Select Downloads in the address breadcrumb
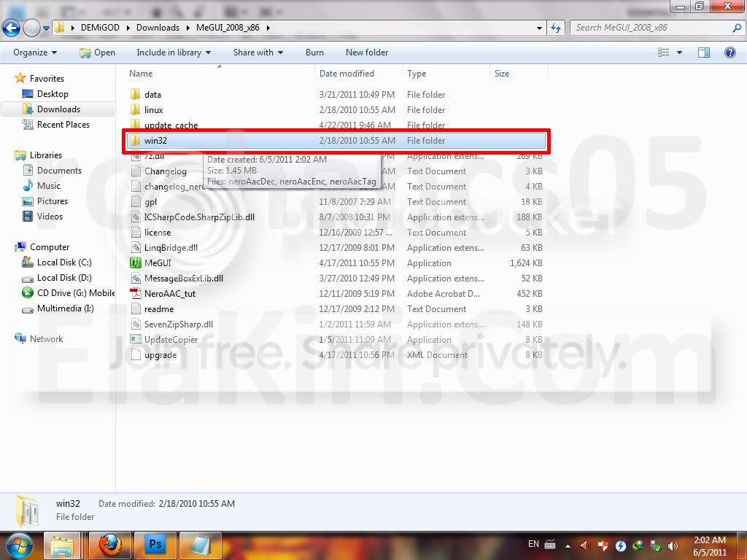 [x=158, y=28]
